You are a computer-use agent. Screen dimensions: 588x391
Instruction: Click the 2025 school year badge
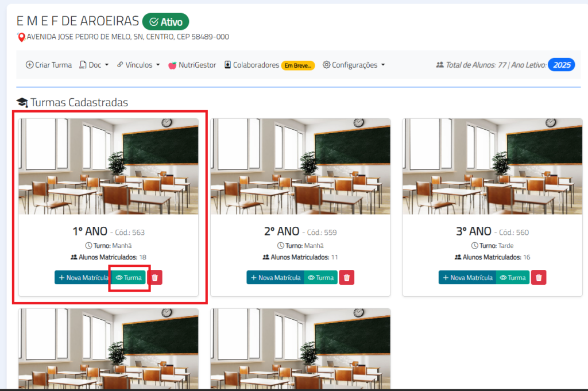click(x=561, y=65)
